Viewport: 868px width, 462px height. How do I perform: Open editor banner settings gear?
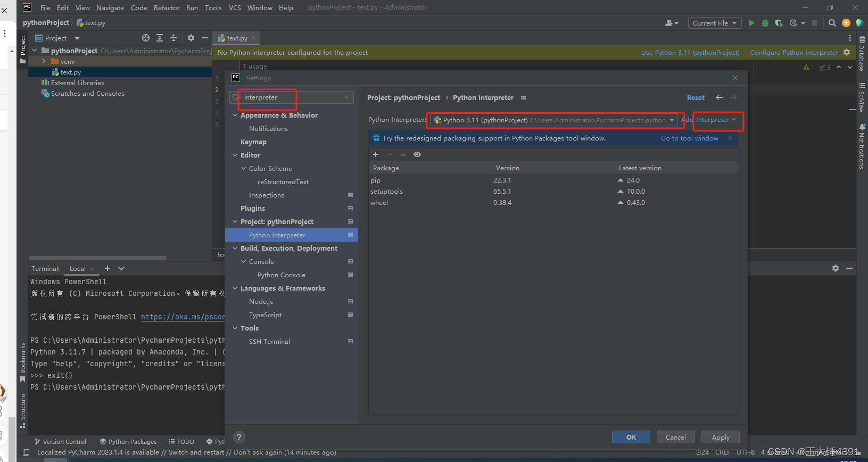click(x=847, y=52)
